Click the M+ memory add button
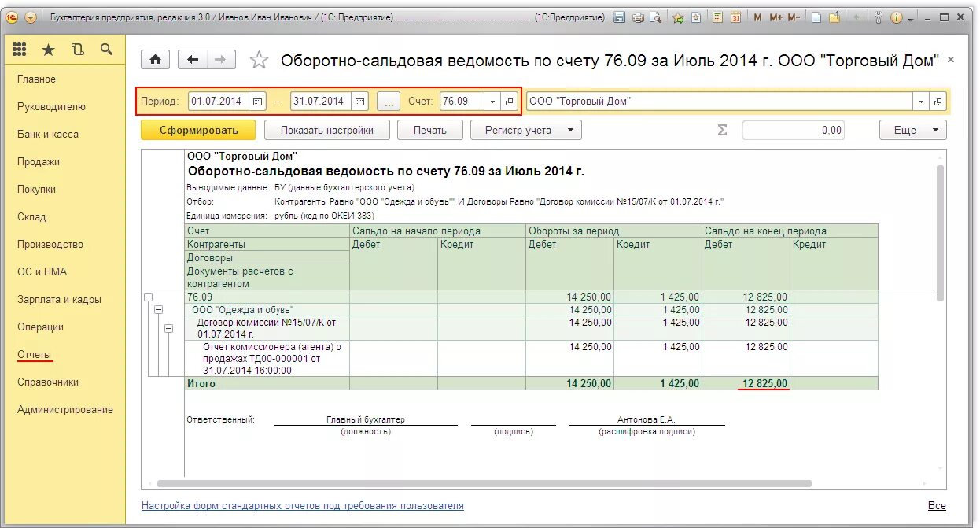The image size is (980, 528). (x=776, y=17)
